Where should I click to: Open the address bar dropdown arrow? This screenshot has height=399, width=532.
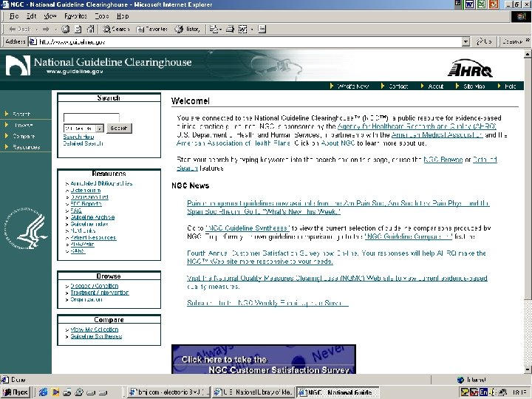466,41
